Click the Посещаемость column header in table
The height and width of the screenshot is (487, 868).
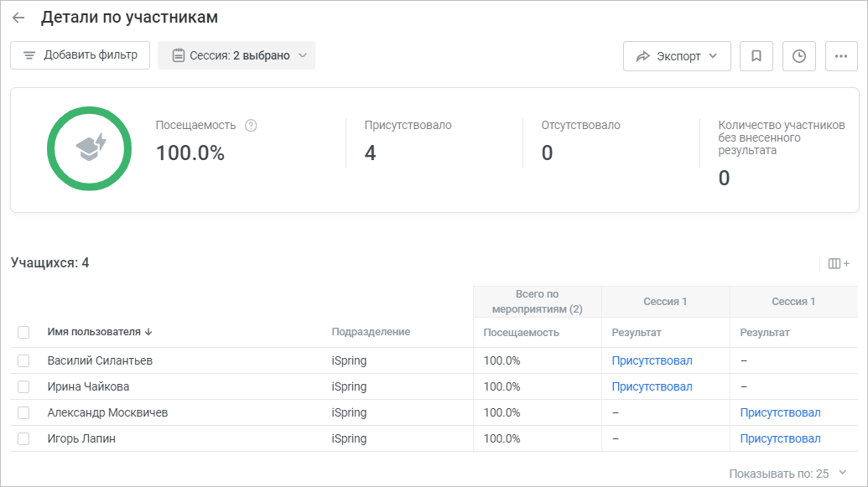point(521,333)
